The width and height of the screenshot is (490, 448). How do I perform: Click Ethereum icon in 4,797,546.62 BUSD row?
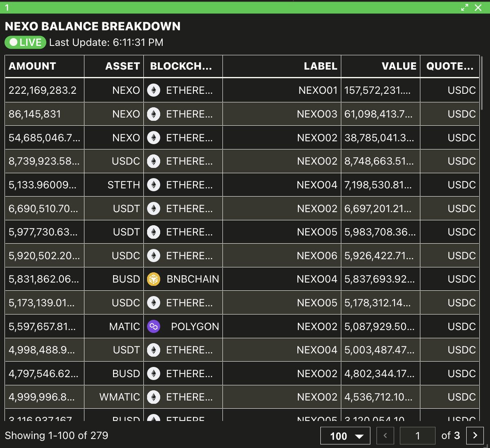(154, 373)
